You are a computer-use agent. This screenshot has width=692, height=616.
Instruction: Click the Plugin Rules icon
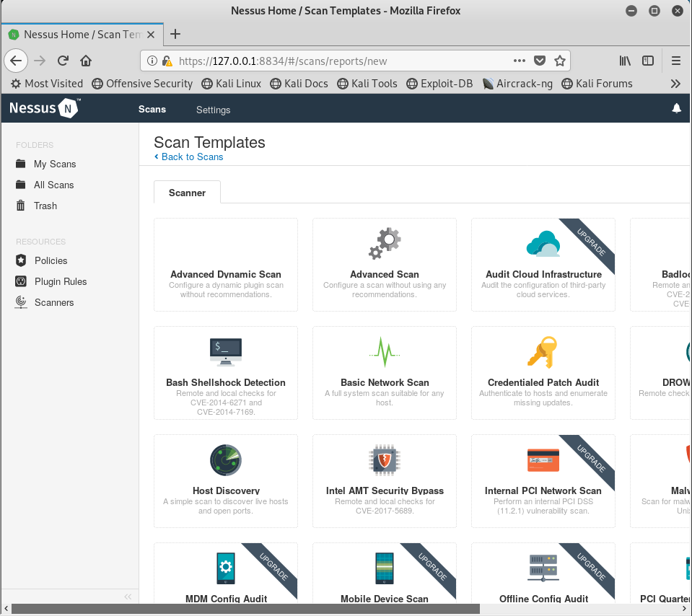tap(21, 281)
